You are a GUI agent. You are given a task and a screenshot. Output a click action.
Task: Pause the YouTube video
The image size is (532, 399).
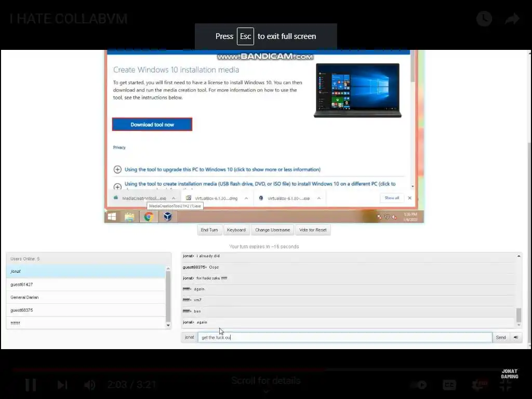tap(31, 385)
